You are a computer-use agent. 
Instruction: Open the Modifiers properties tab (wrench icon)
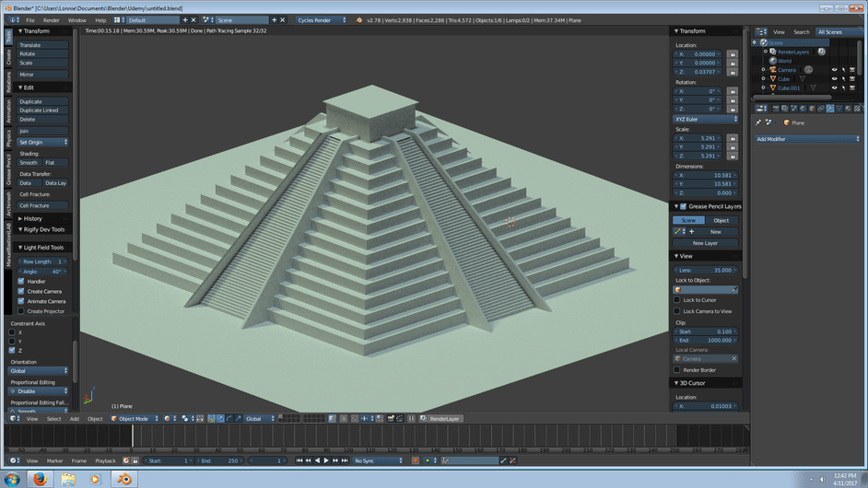830,109
